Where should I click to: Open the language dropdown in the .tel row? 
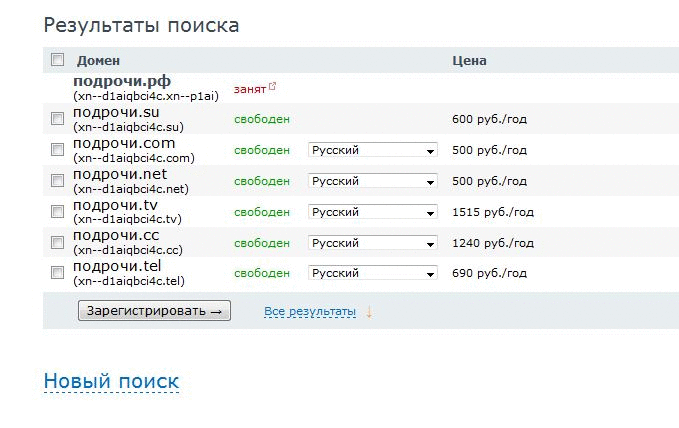coord(373,273)
